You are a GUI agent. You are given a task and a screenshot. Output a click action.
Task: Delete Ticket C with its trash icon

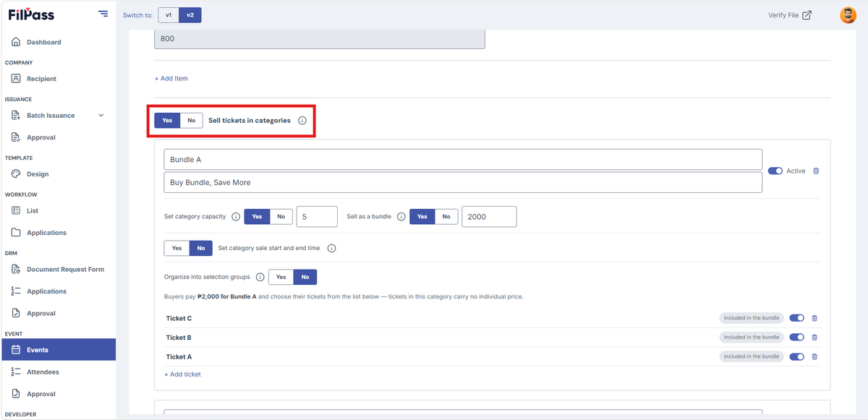(814, 318)
